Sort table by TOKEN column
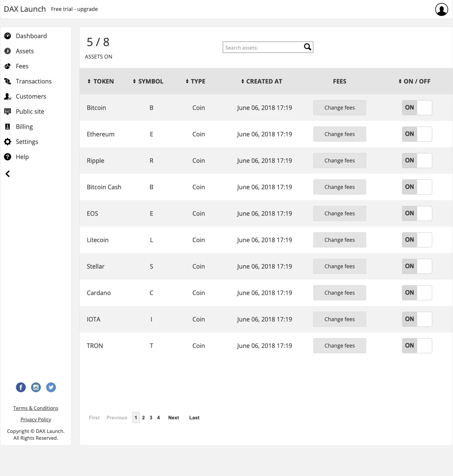The width and height of the screenshot is (453, 476). click(x=101, y=81)
